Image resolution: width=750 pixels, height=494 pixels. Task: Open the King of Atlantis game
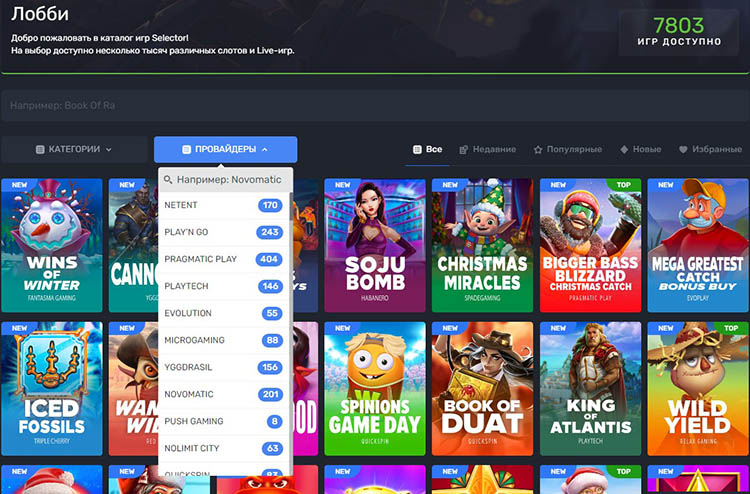(x=590, y=389)
